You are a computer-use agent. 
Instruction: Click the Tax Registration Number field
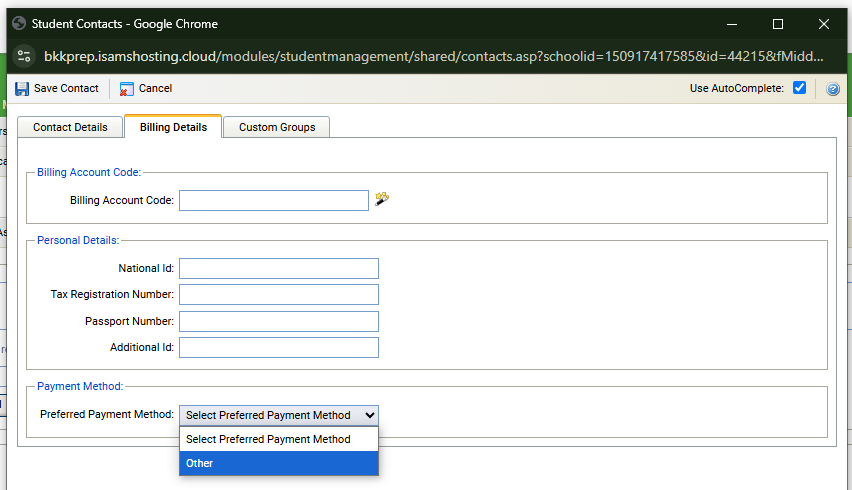point(279,294)
